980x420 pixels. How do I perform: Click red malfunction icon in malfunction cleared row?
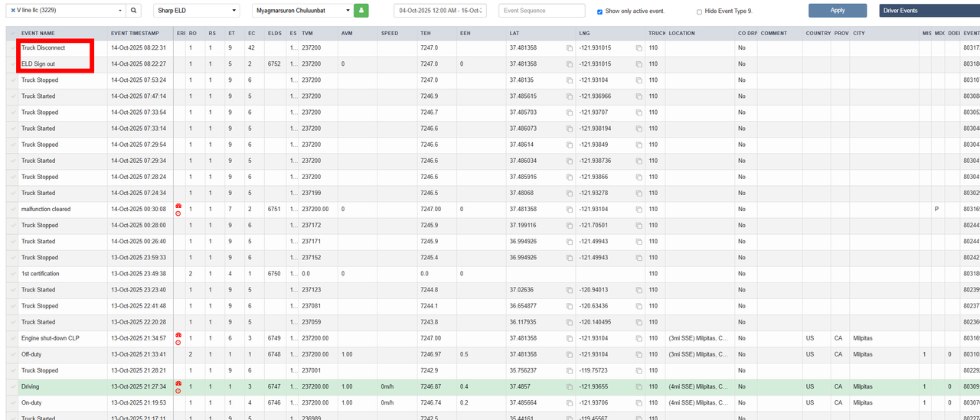(x=178, y=206)
